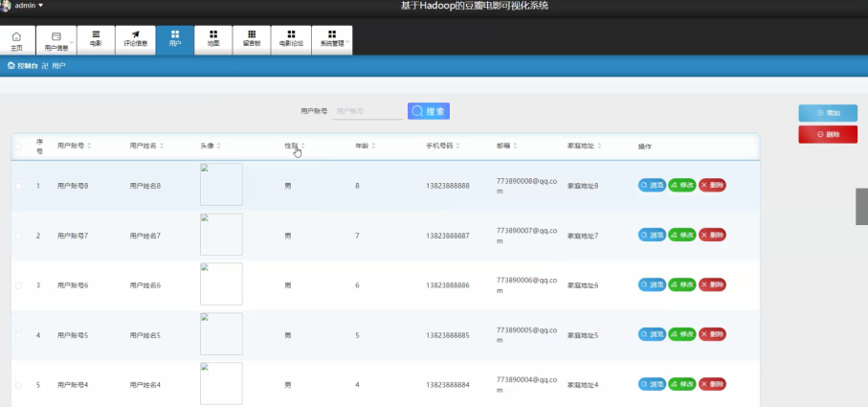Click 修改 for 用户账号6

click(682, 285)
